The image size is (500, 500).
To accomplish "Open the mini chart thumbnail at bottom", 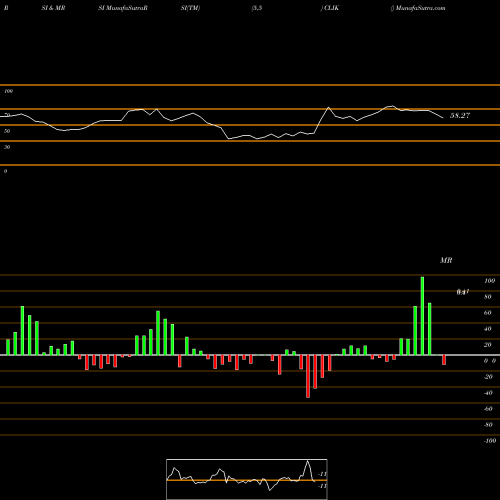I will [247, 479].
